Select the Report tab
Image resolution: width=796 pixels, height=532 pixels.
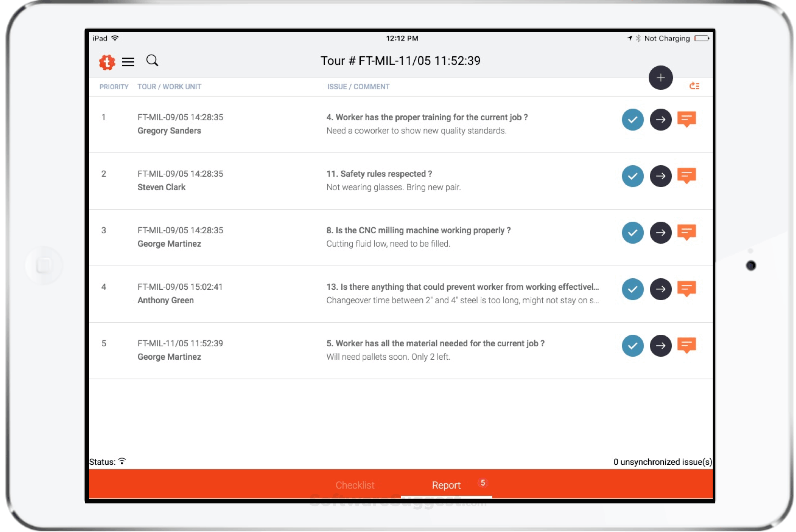point(446,485)
